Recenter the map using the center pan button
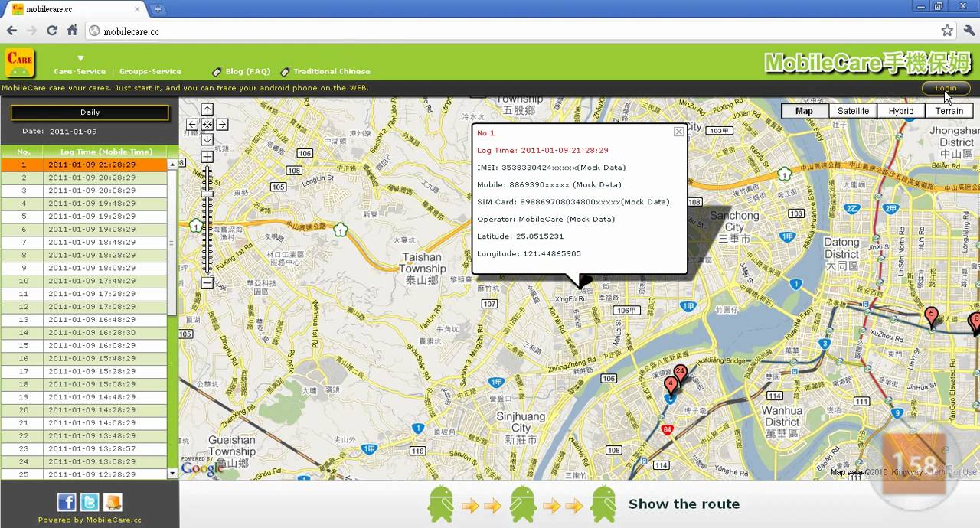This screenshot has width=980, height=528. tap(207, 124)
